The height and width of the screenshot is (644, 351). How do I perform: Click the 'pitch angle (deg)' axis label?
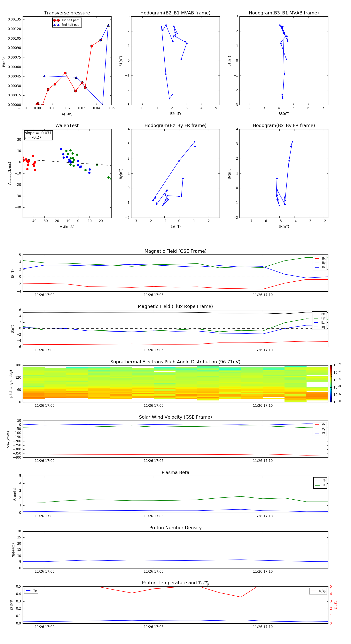click(11, 384)
